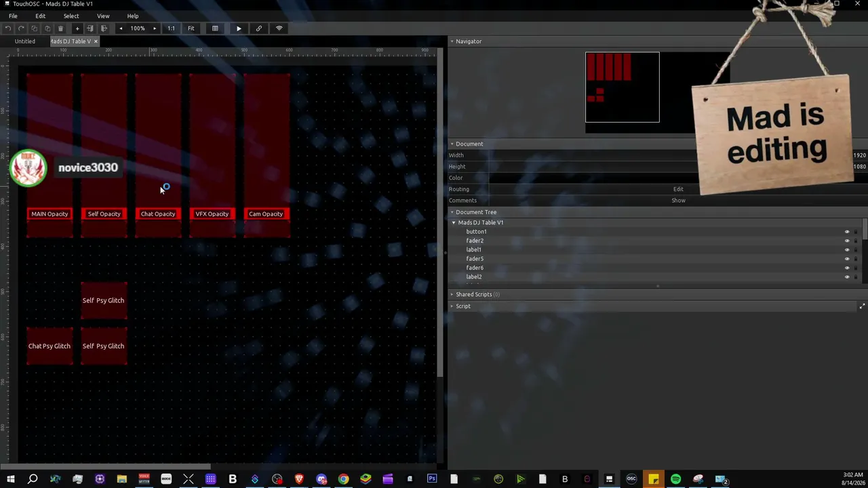Collapse the Document Tree panel
The image size is (868, 488).
pyautogui.click(x=452, y=212)
